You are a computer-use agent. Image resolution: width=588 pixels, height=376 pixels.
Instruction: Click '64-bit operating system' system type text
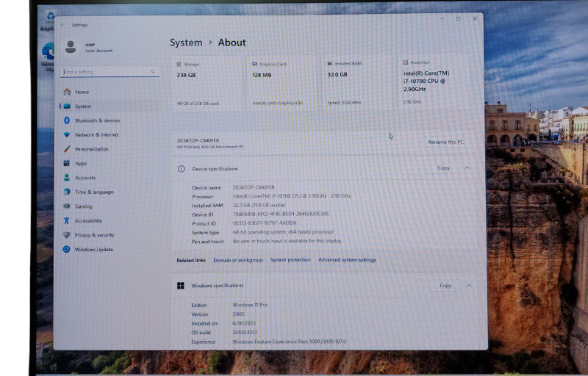[283, 232]
